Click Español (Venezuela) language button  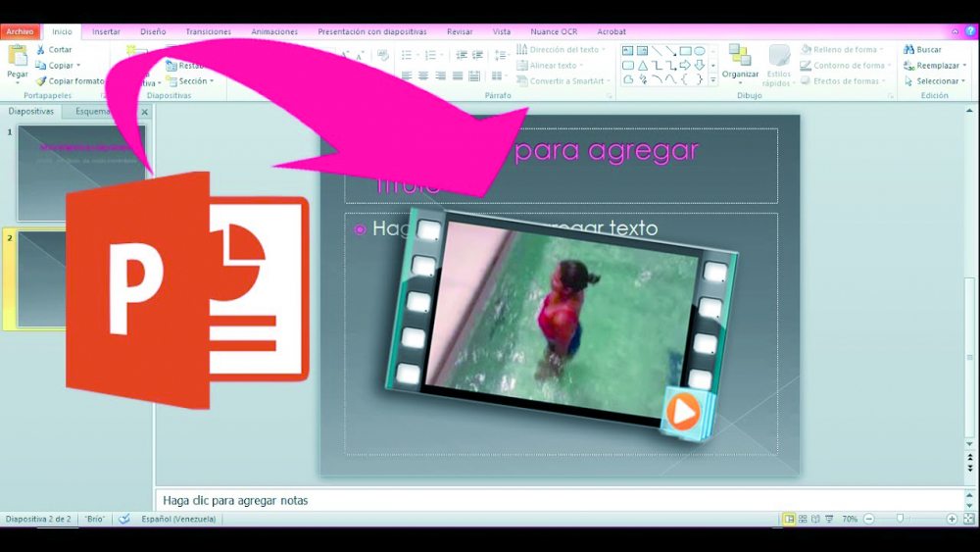point(178,519)
